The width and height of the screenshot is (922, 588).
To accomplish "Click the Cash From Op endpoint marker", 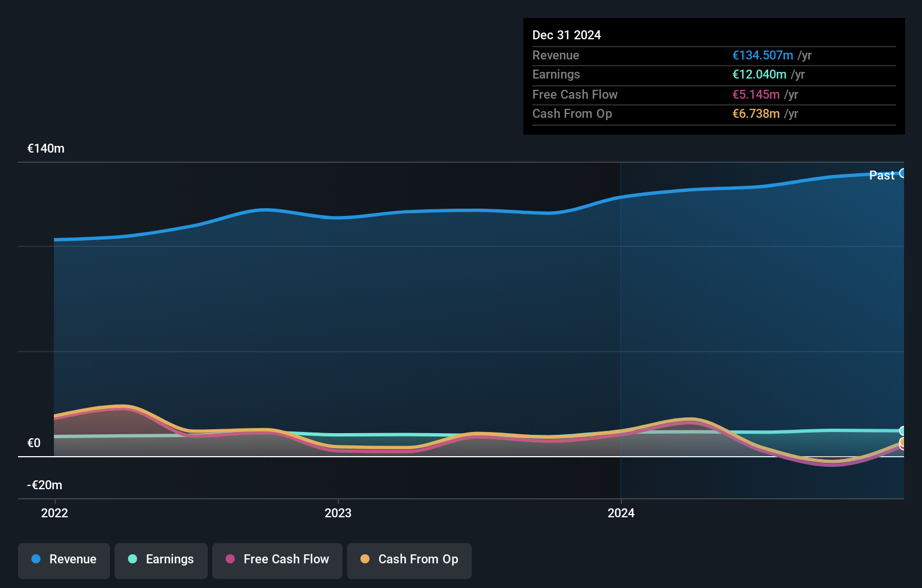I will tap(902, 442).
